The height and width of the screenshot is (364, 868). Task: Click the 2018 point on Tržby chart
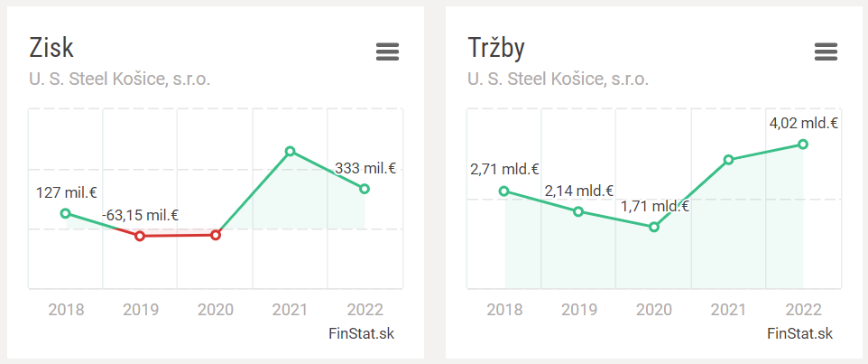pyautogui.click(x=504, y=191)
